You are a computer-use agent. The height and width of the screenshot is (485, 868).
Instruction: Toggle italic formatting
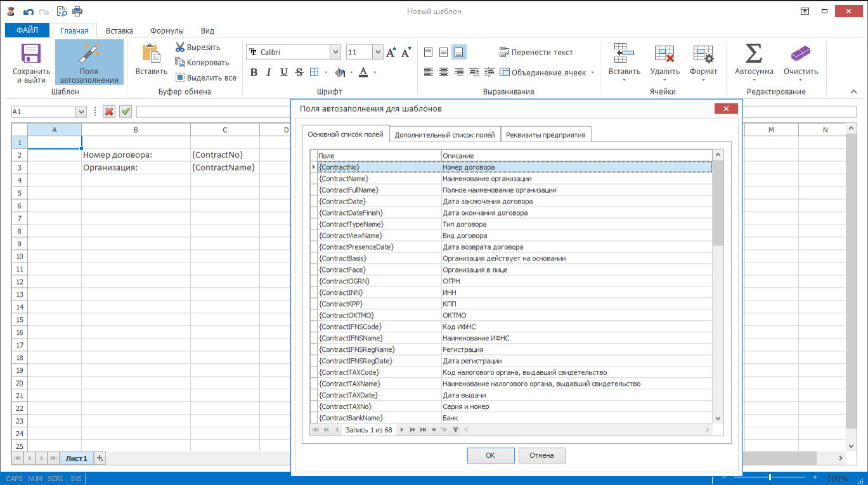(x=269, y=72)
